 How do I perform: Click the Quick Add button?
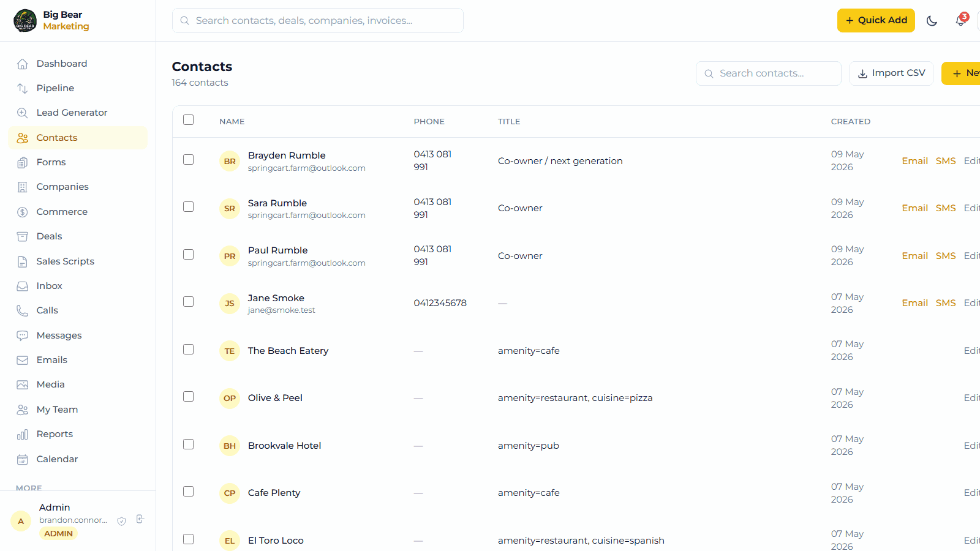click(x=876, y=20)
